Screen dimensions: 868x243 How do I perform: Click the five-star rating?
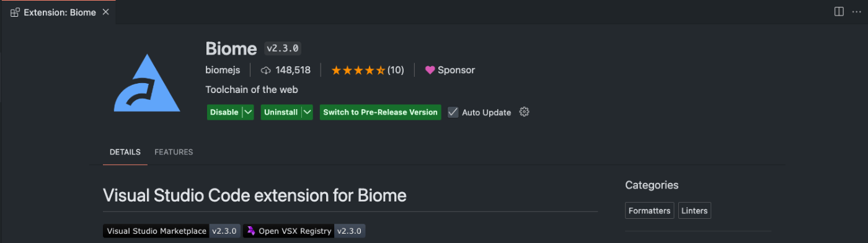[358, 70]
